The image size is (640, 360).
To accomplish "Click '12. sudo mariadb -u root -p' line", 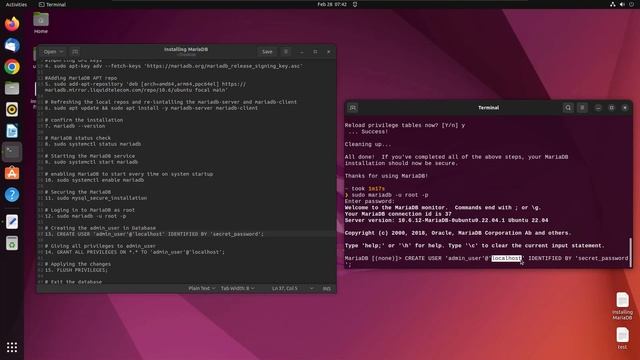I will click(85, 216).
